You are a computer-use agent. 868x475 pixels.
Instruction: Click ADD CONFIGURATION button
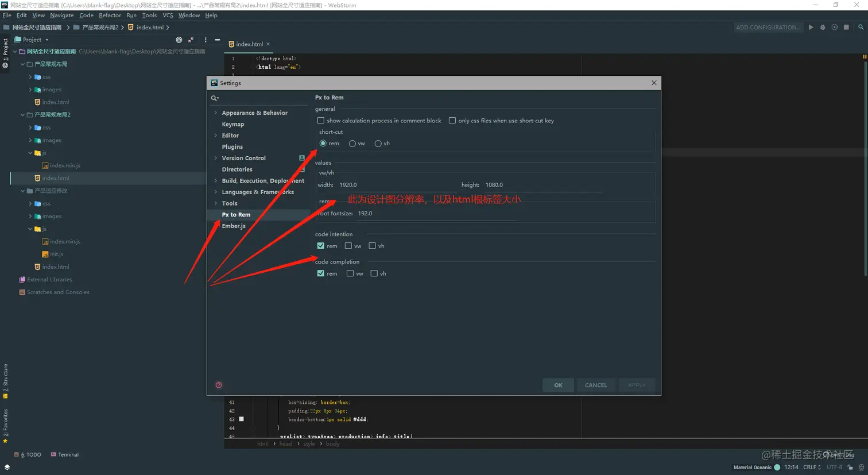pos(768,27)
